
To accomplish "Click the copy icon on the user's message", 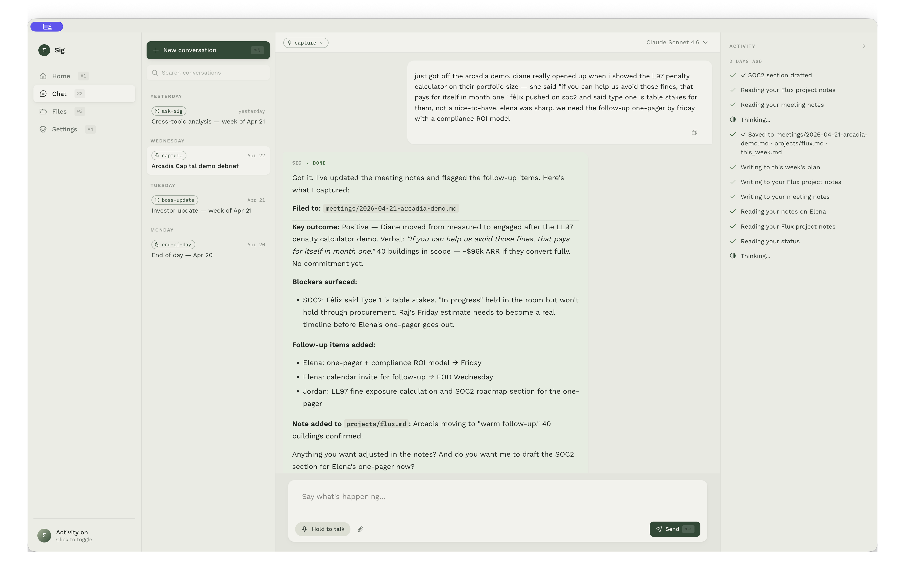I will click(694, 132).
